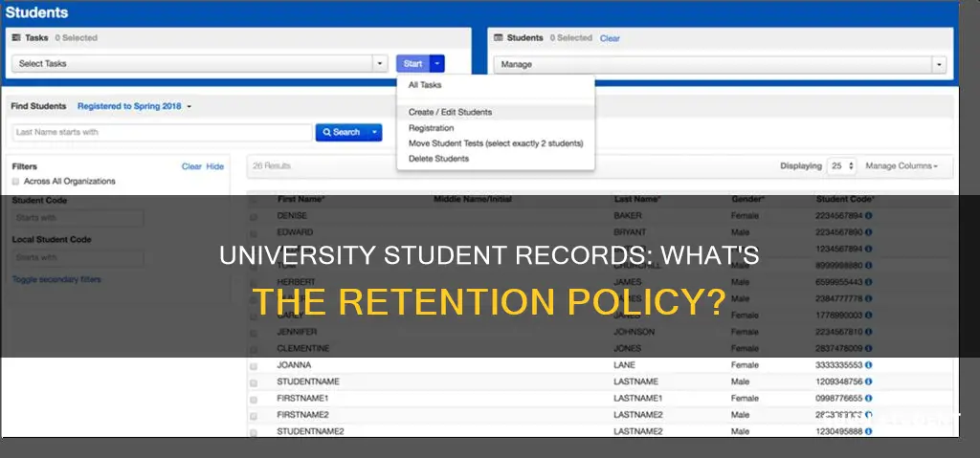Click info icon beside student code 1778990003
This screenshot has width=980, height=458.
[869, 316]
